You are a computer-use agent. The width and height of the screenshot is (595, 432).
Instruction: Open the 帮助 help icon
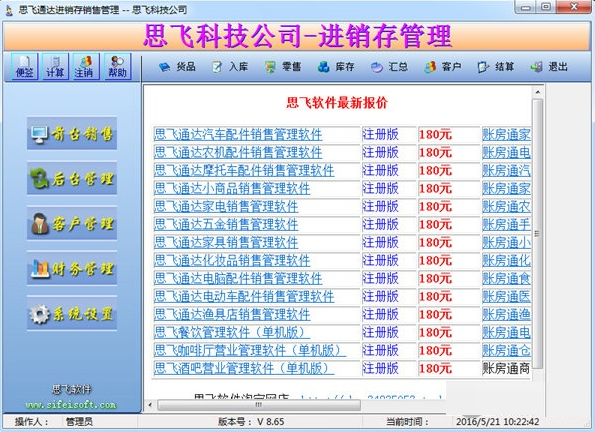click(118, 66)
